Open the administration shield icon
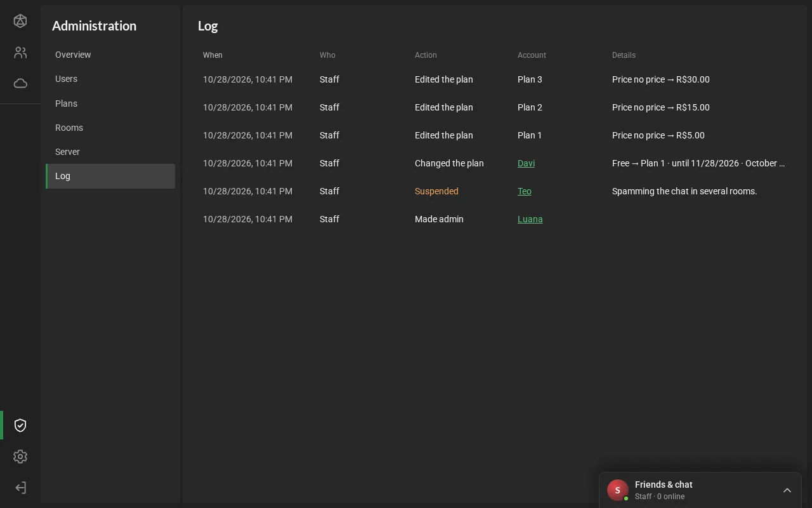Image resolution: width=812 pixels, height=508 pixels. coord(20,425)
